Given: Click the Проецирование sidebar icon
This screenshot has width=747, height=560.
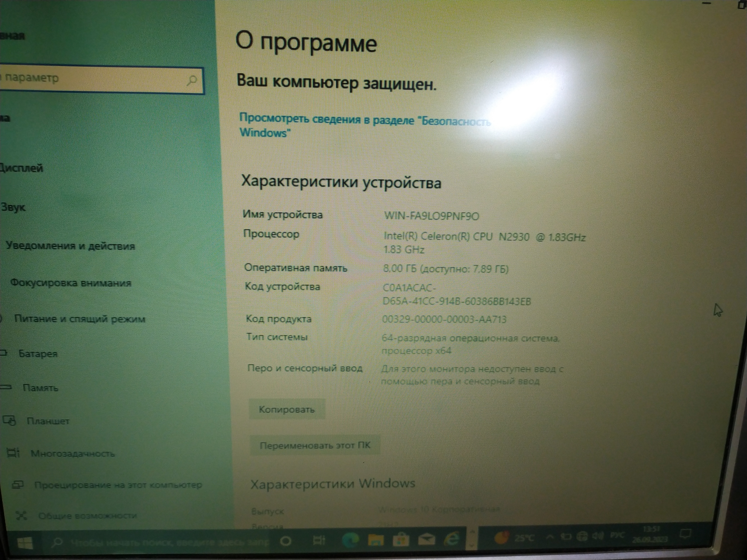Looking at the screenshot, I should pos(18,485).
